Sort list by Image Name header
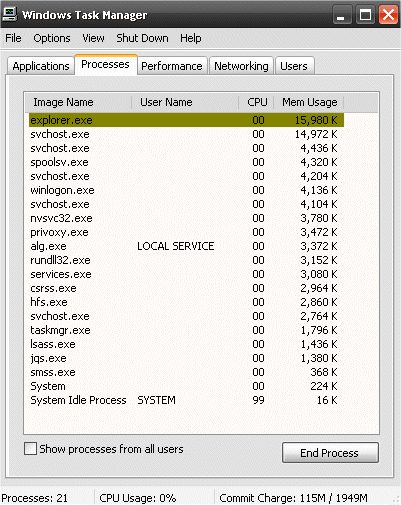This screenshot has height=505, width=401. pos(79,102)
